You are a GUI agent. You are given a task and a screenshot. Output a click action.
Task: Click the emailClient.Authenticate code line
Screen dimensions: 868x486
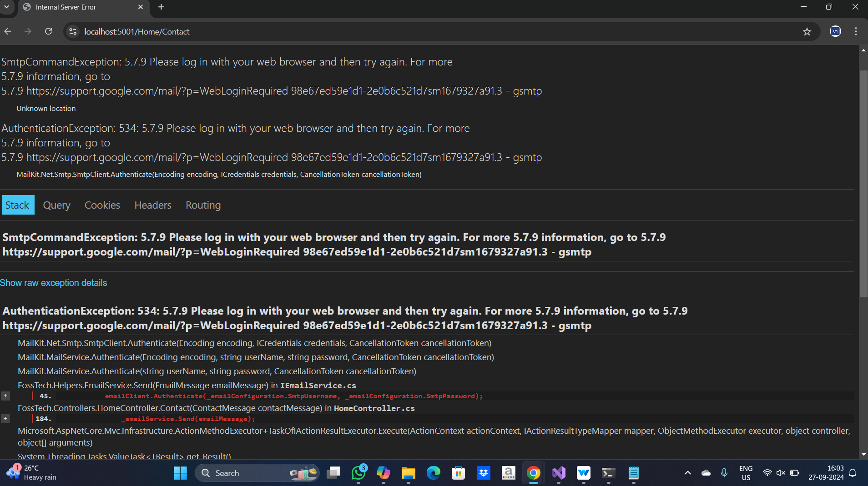coord(293,396)
